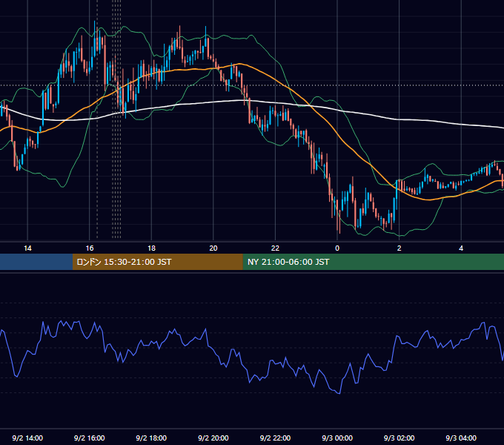Click the '4' hour label on chart axis
The height and width of the screenshot is (445, 504).
461,248
